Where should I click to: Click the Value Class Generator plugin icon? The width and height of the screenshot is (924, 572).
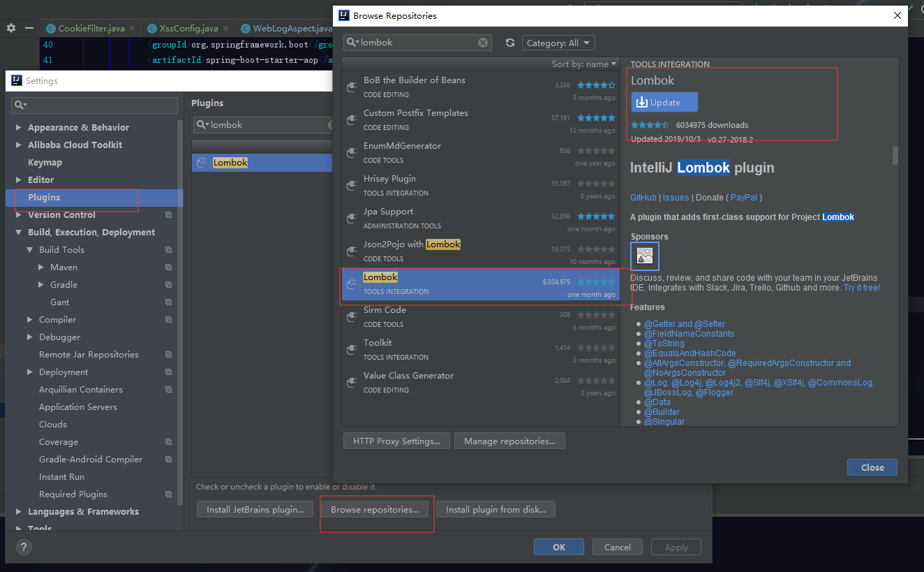352,383
